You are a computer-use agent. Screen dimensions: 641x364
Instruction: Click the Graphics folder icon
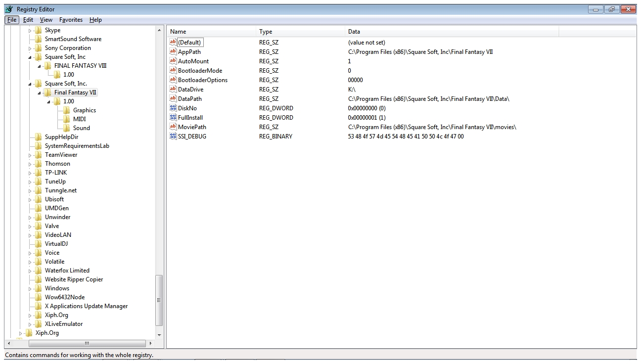pos(67,110)
